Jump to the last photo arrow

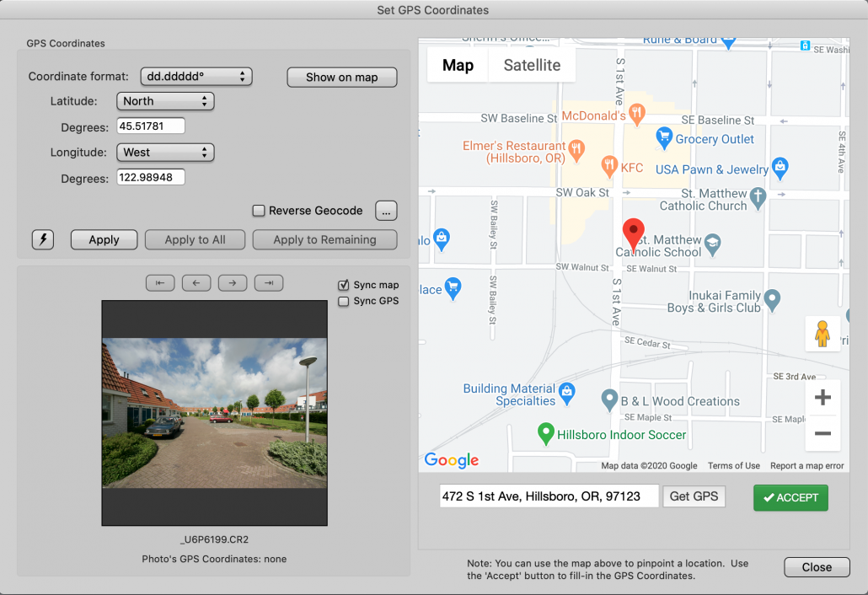point(269,282)
